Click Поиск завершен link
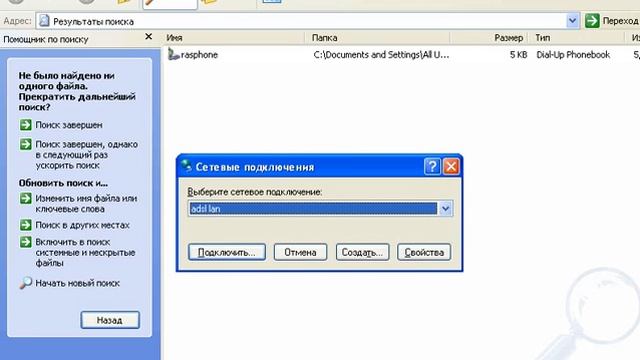Screen dimensions: 640x360 (69, 125)
